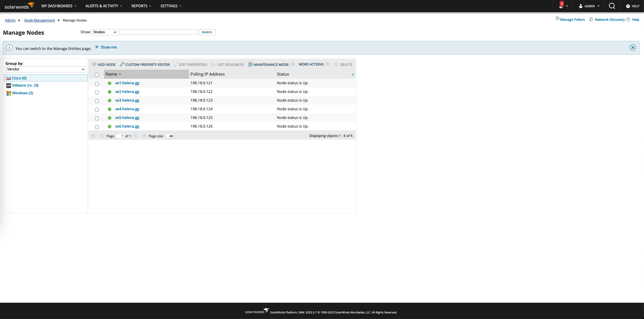Click the Page size input field
Image resolution: width=644 pixels, height=319 pixels.
click(170, 136)
